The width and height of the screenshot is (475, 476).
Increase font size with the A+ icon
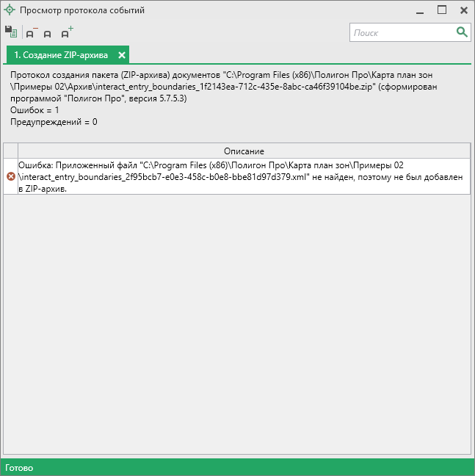pyautogui.click(x=66, y=32)
